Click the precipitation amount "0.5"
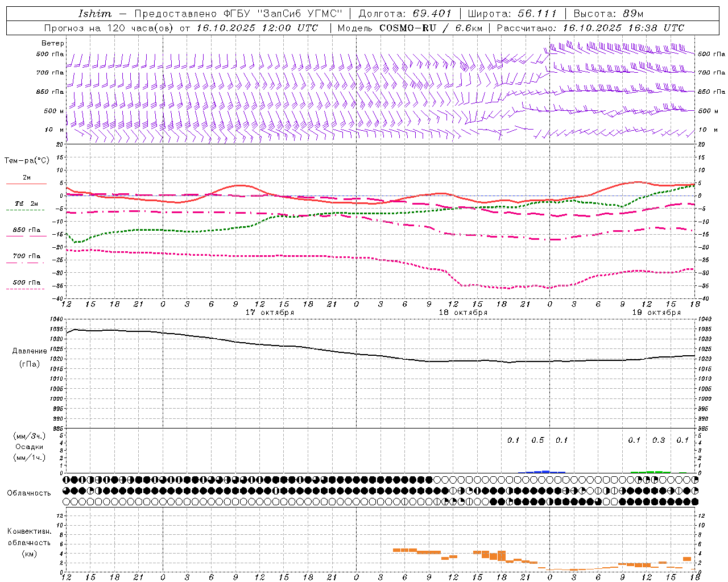 tap(537, 440)
